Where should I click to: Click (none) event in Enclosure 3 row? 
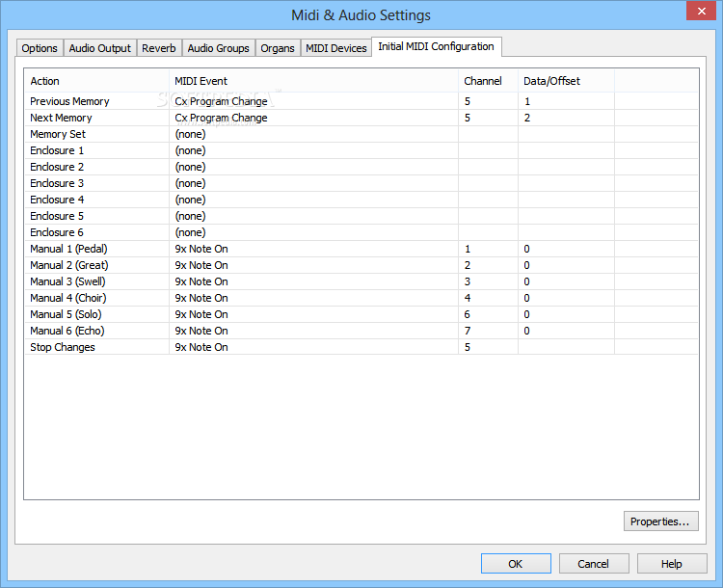click(191, 183)
